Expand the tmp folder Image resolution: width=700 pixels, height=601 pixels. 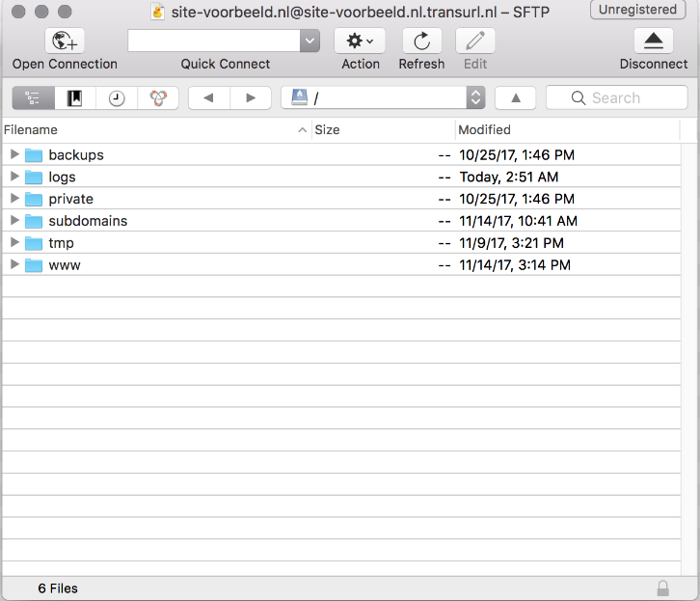[x=14, y=242]
